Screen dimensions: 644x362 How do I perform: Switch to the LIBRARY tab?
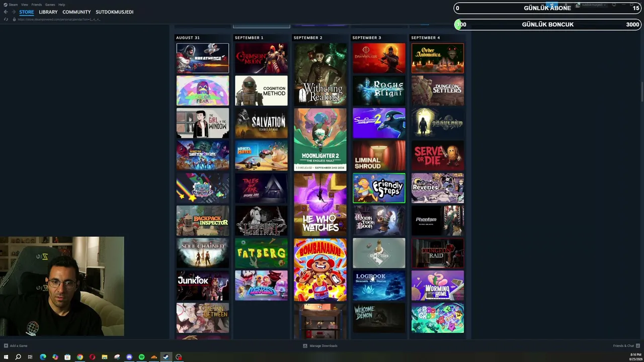coord(48,12)
